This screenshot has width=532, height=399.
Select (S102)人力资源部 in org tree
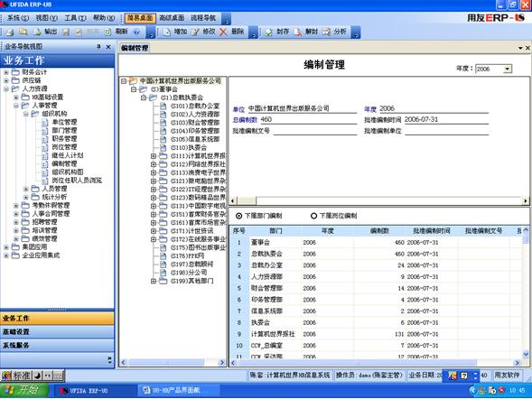tap(195, 115)
